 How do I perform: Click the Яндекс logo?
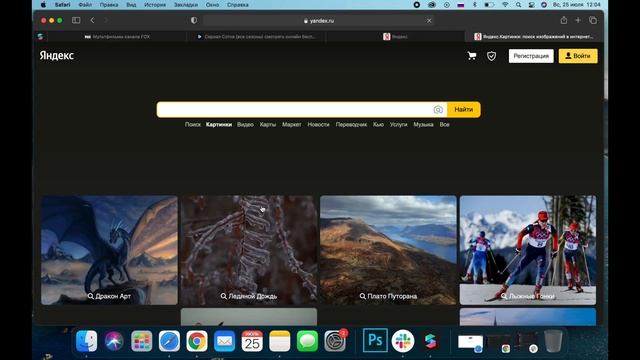(57, 56)
